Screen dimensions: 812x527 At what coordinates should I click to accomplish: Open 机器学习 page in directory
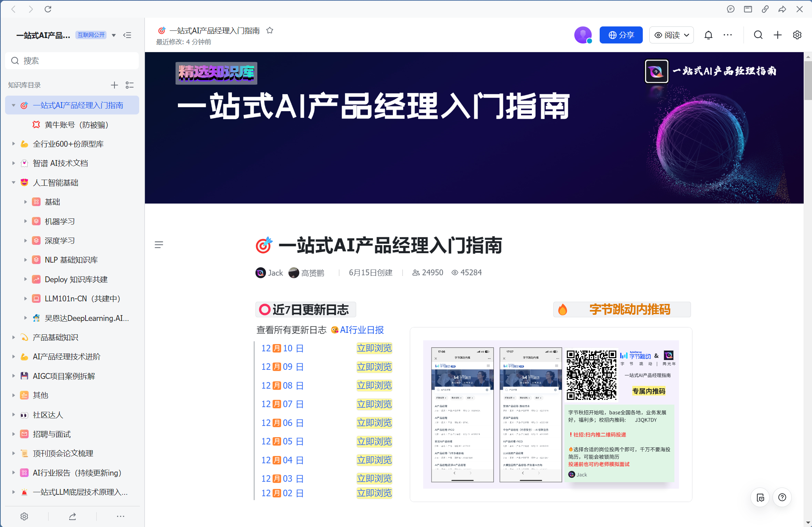pyautogui.click(x=60, y=221)
